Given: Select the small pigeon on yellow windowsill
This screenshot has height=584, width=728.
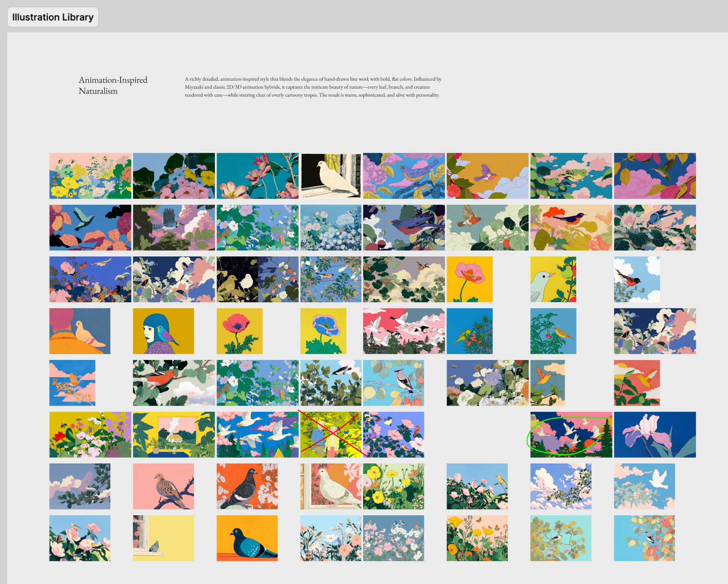Looking at the screenshot, I should pos(163,538).
